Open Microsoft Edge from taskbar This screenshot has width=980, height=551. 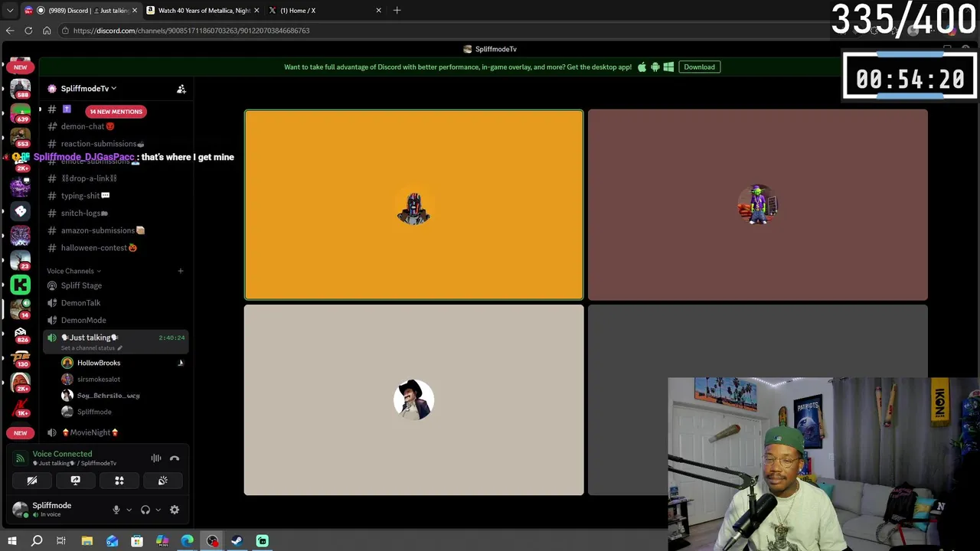click(188, 541)
